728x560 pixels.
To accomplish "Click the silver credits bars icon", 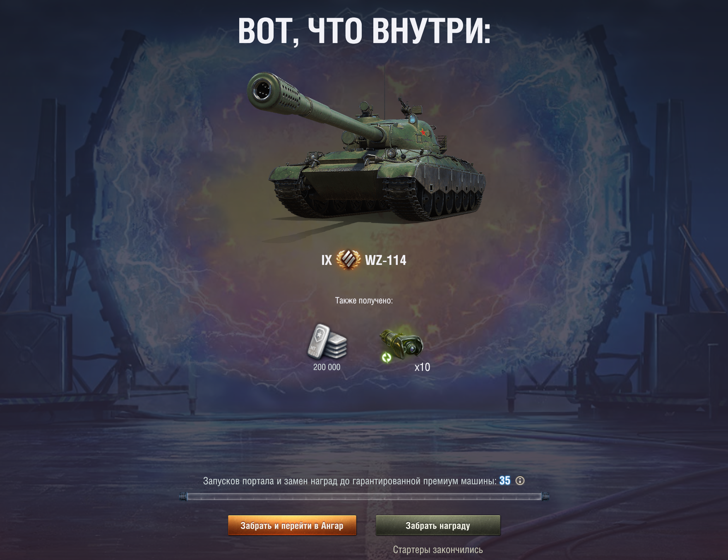I will [327, 341].
